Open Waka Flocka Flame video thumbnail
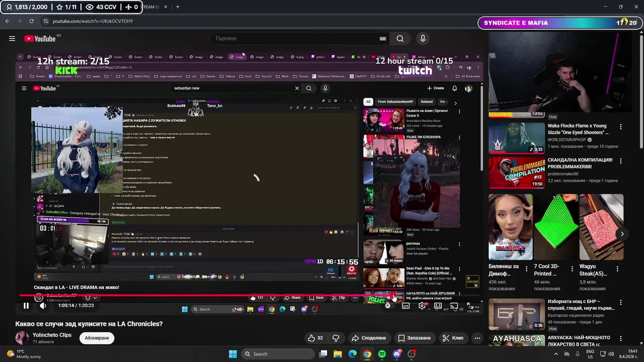Screen dimensions: 644x362 coord(517,138)
